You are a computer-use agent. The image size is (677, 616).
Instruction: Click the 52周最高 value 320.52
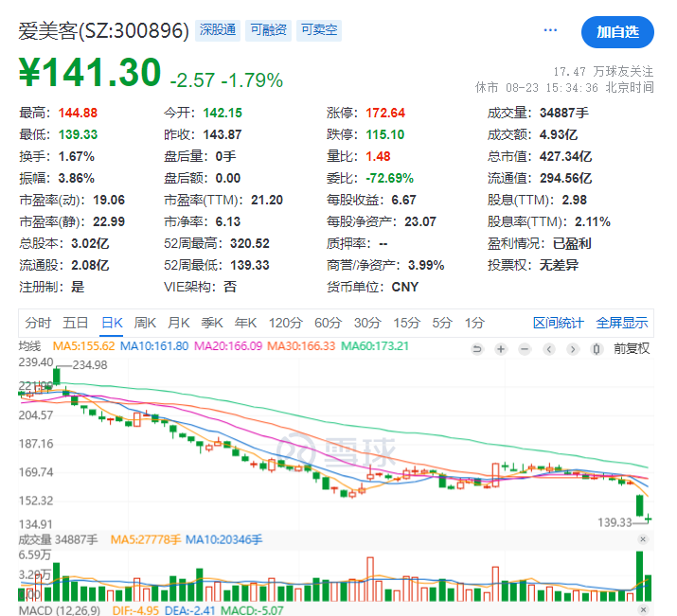(250, 244)
